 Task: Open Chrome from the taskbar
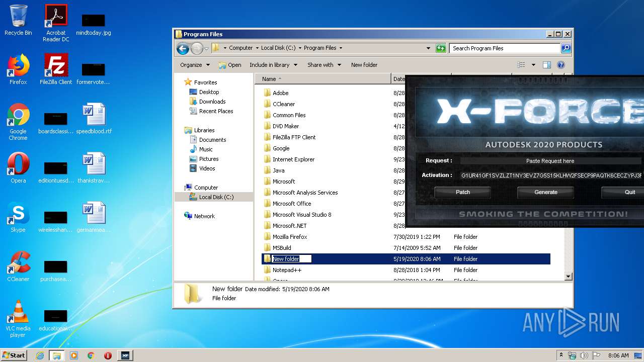click(x=91, y=355)
